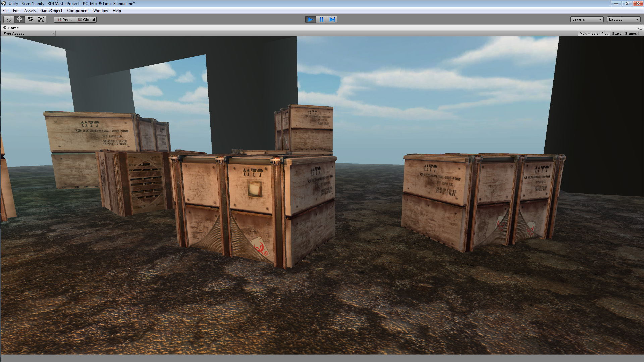Select the Scale tool

41,19
